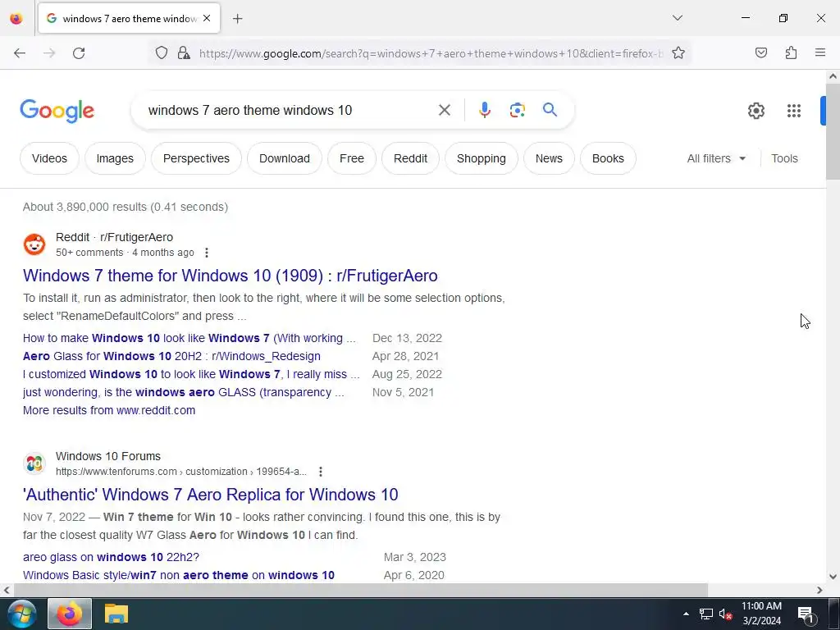Search by image with the camera icon
The height and width of the screenshot is (630, 840).
coord(517,111)
